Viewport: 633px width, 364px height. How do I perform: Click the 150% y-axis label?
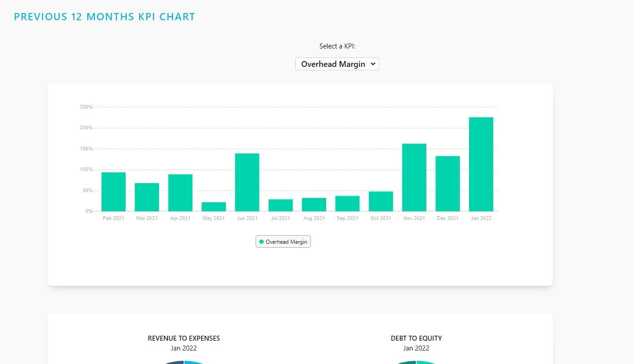(86, 149)
